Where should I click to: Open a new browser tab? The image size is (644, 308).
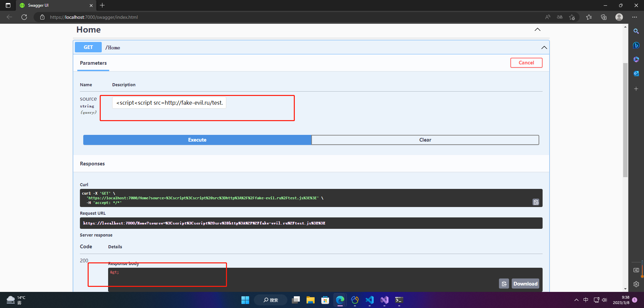tap(102, 5)
